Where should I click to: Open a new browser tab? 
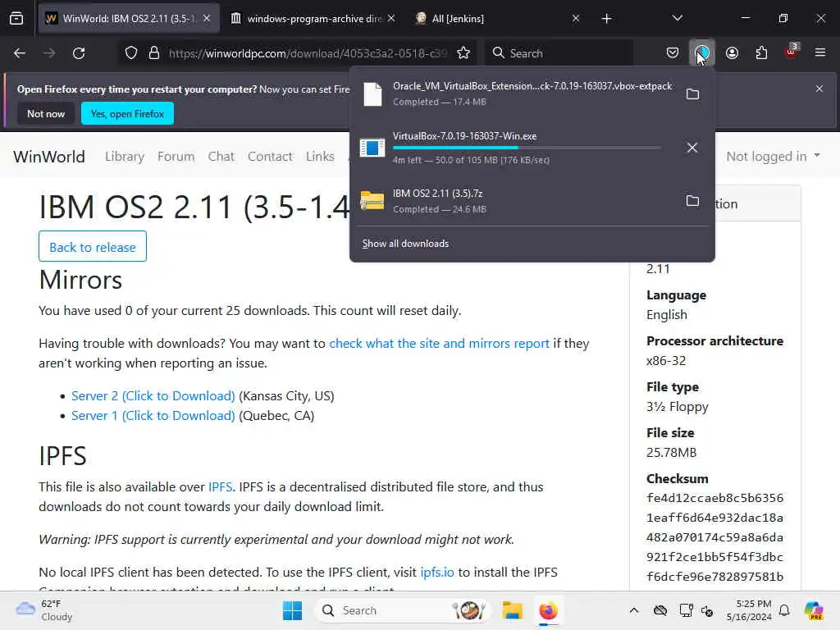606,19
